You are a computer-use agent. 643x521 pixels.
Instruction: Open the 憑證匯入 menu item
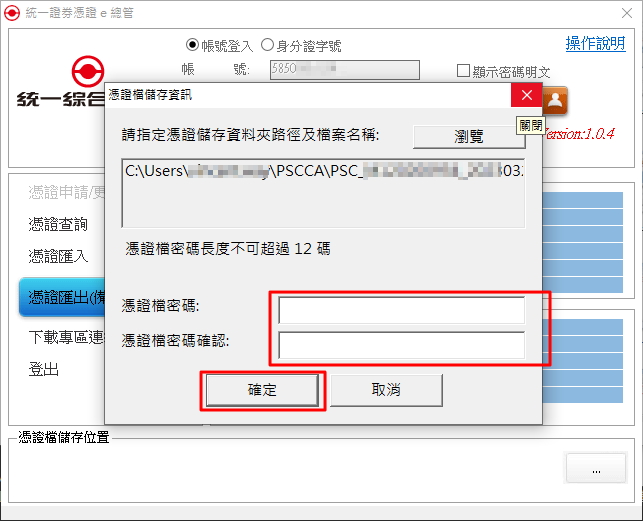pyautogui.click(x=58, y=256)
